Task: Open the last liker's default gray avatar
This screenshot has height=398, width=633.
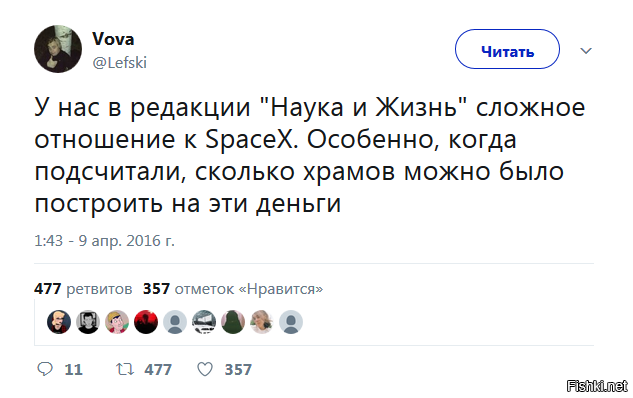Action: click(291, 322)
